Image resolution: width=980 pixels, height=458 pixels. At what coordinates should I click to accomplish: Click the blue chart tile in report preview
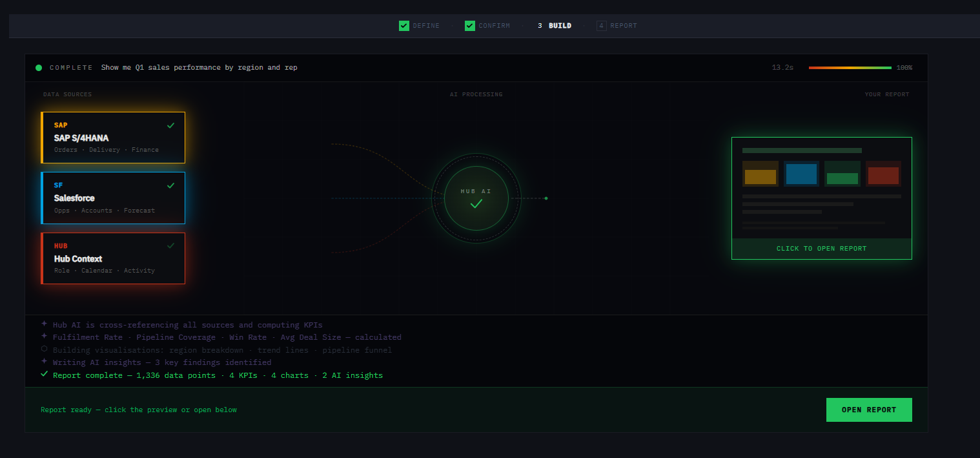pos(801,174)
